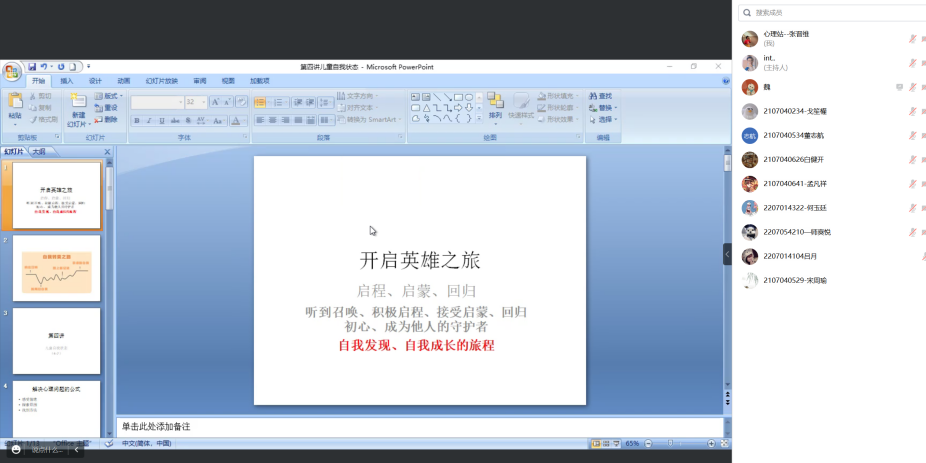Click the Find (查找) binoculars button

click(600, 96)
